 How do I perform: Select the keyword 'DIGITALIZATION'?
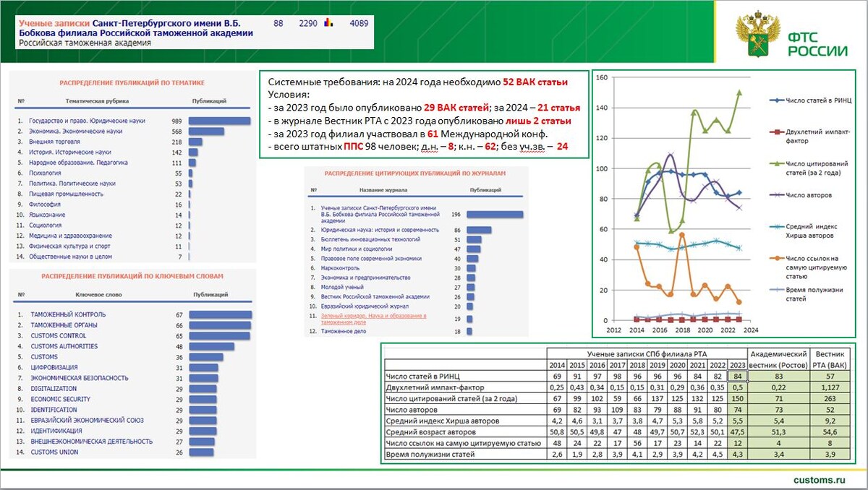pos(54,388)
